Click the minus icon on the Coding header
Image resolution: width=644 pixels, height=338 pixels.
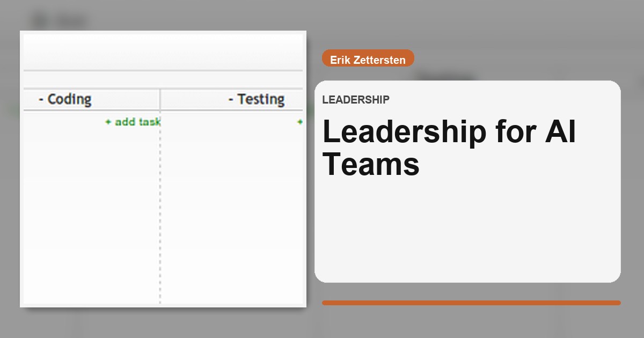click(42, 99)
